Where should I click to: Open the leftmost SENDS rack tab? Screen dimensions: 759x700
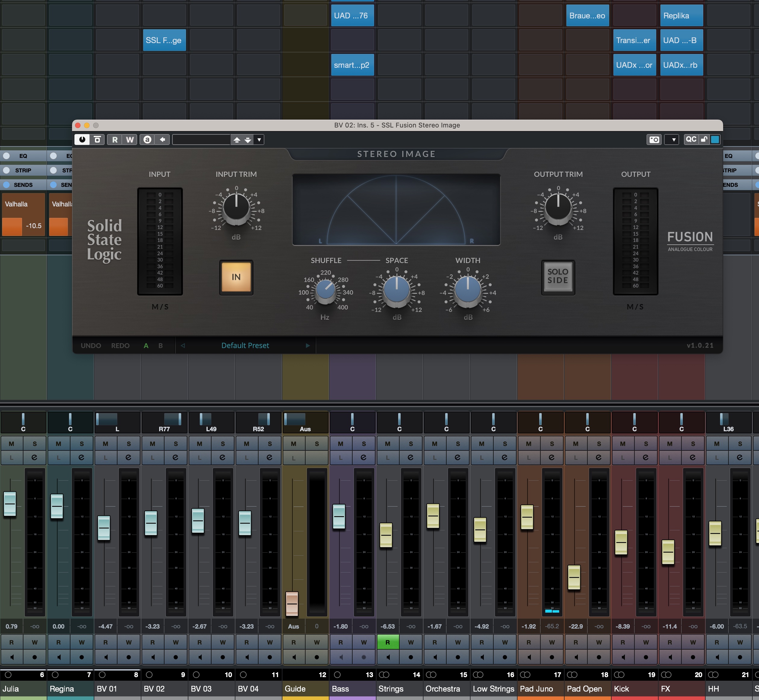[23, 185]
